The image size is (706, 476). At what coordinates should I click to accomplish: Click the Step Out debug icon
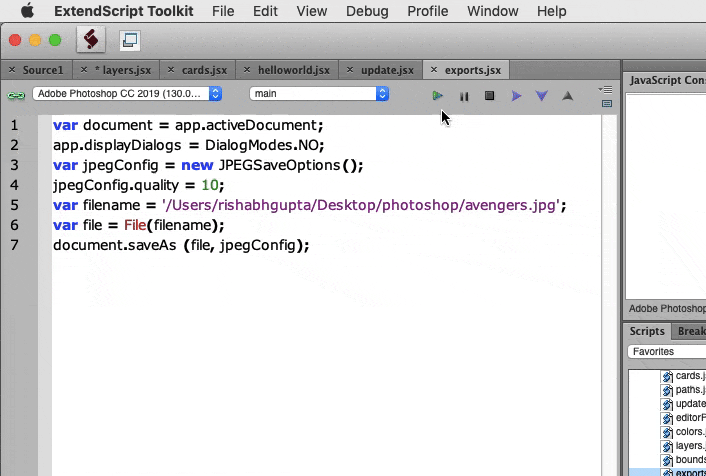click(568, 95)
